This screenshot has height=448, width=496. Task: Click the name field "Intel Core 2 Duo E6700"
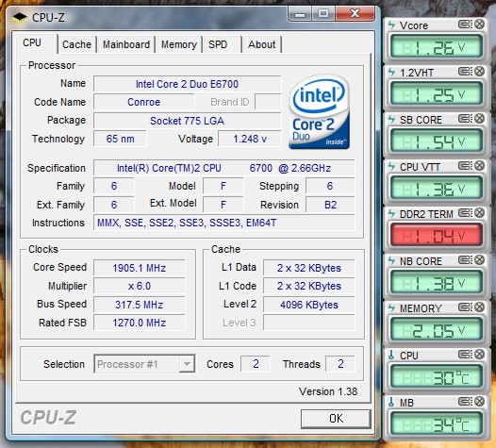[187, 84]
